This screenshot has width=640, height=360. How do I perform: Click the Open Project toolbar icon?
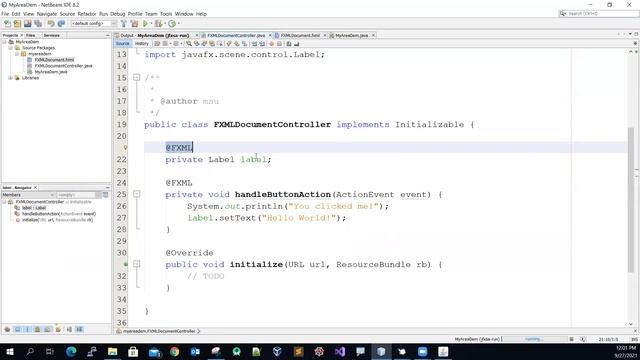pyautogui.click(x=28, y=24)
